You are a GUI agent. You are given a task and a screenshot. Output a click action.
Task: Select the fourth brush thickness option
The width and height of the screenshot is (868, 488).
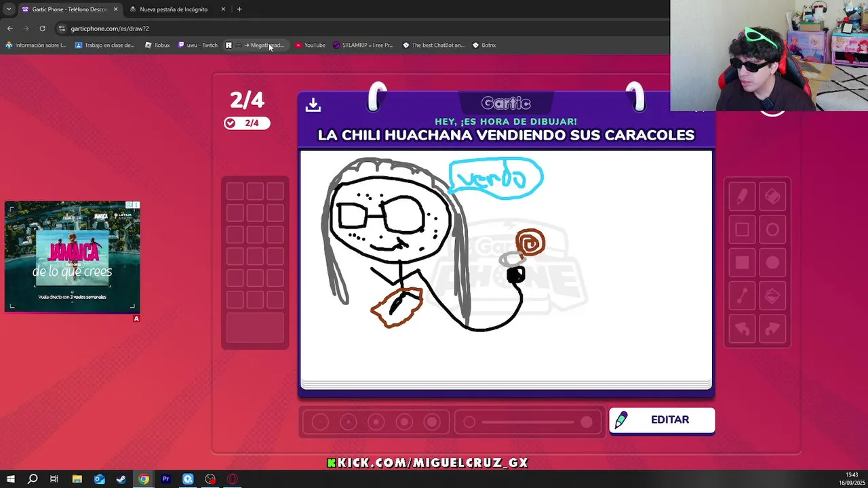[x=404, y=422]
